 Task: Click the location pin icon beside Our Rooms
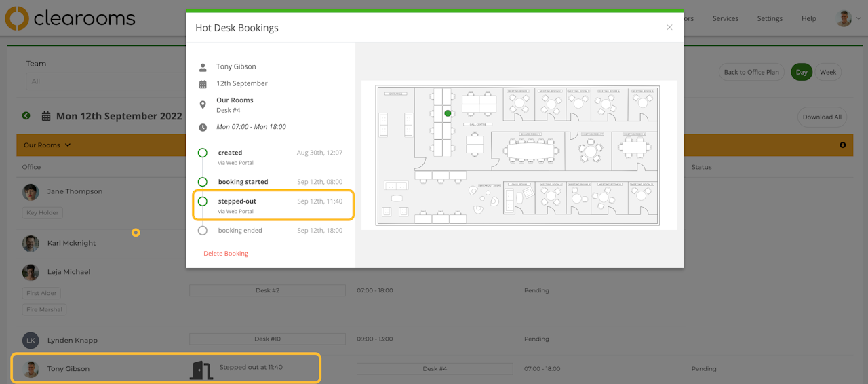point(203,104)
